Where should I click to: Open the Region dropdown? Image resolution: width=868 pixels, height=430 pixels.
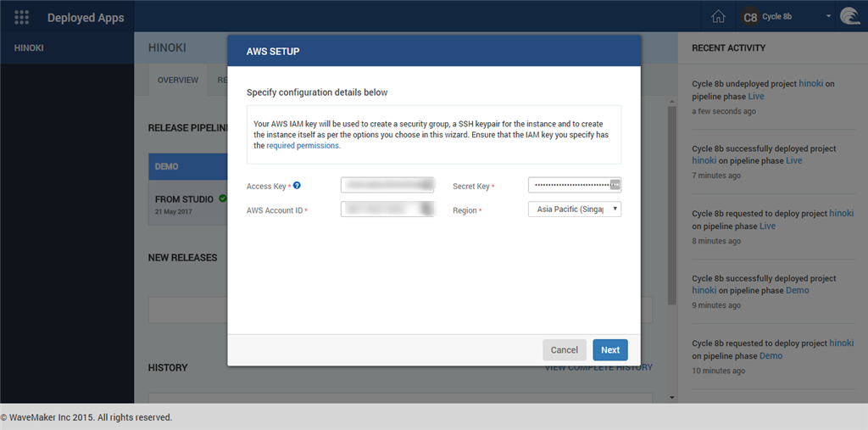point(575,209)
